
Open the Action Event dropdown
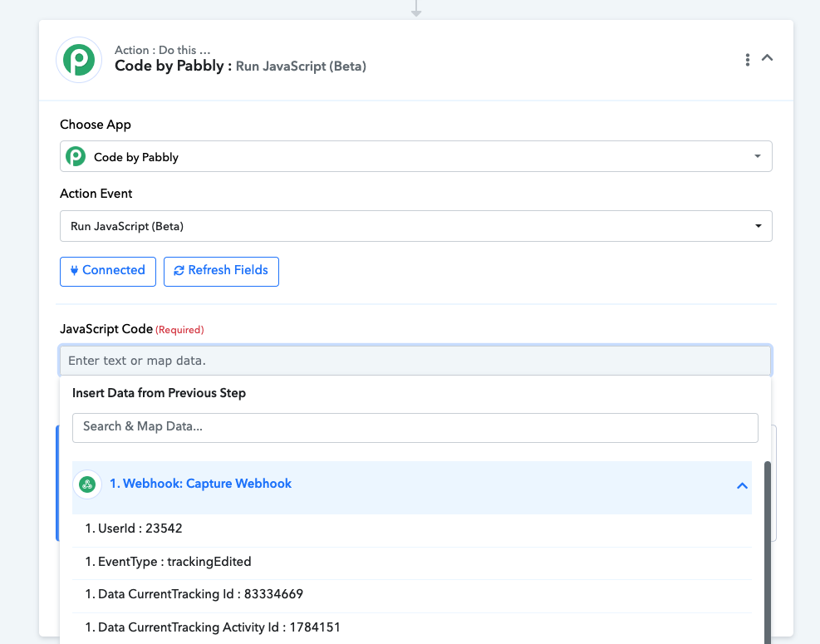pos(415,226)
